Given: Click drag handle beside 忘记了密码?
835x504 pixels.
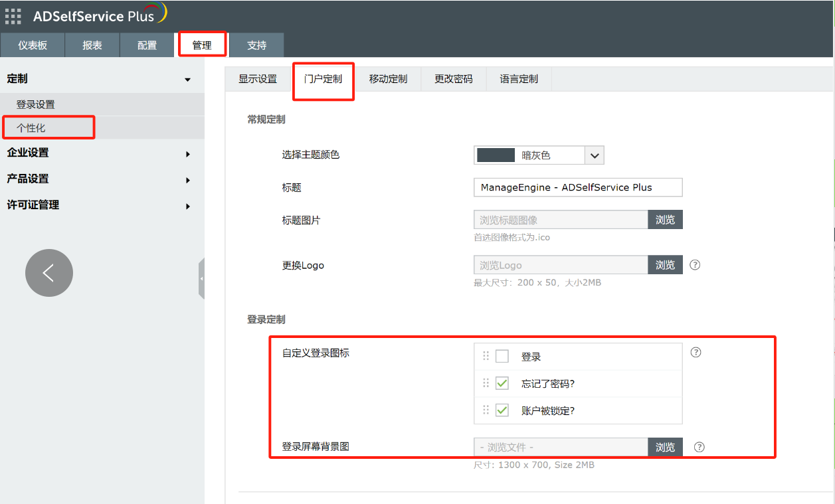Looking at the screenshot, I should 486,383.
